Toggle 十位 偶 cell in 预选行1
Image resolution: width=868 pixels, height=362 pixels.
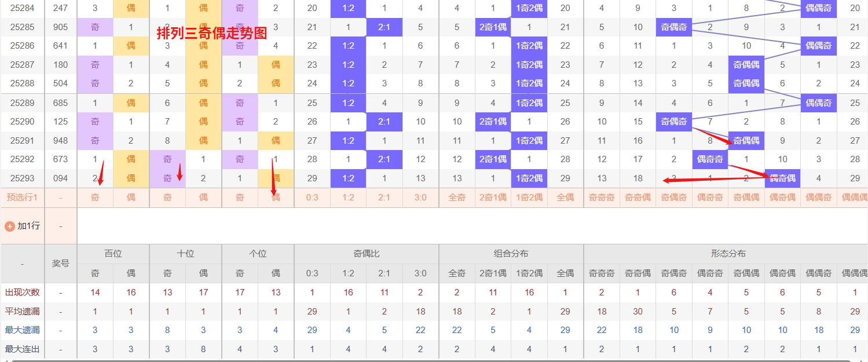203,198
